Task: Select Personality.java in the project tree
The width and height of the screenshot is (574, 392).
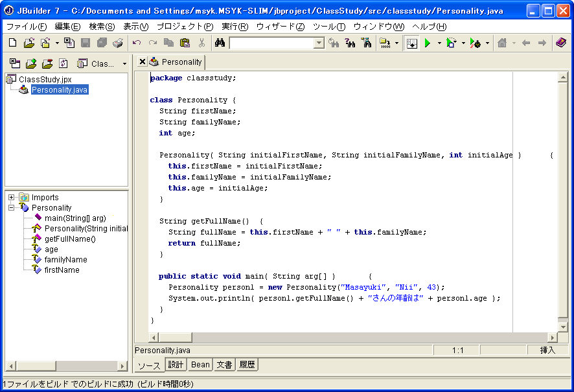Action: pyautogui.click(x=59, y=90)
